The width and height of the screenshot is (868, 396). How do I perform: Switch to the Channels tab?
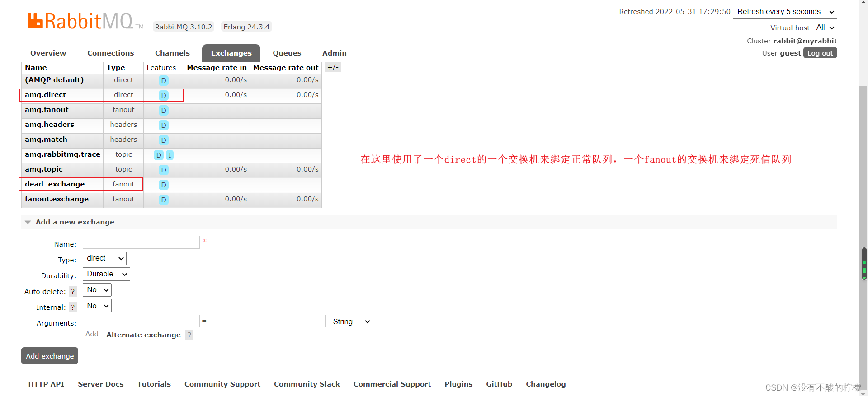click(x=172, y=53)
